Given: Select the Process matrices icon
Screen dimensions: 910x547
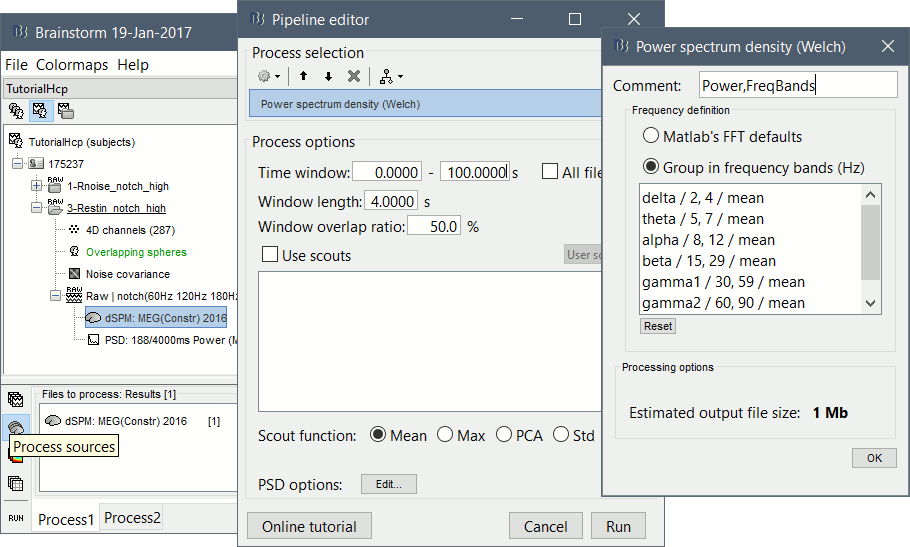Looking at the screenshot, I should pyautogui.click(x=16, y=484).
